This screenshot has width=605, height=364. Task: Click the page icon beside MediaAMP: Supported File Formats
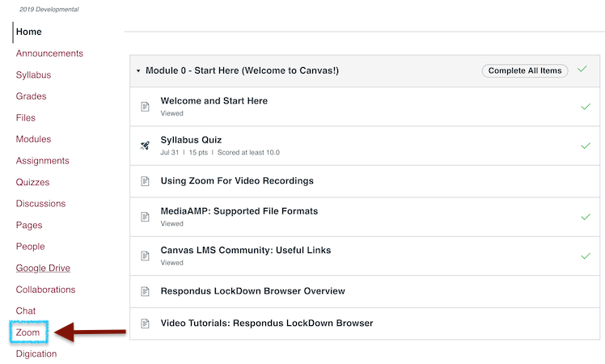pos(145,217)
